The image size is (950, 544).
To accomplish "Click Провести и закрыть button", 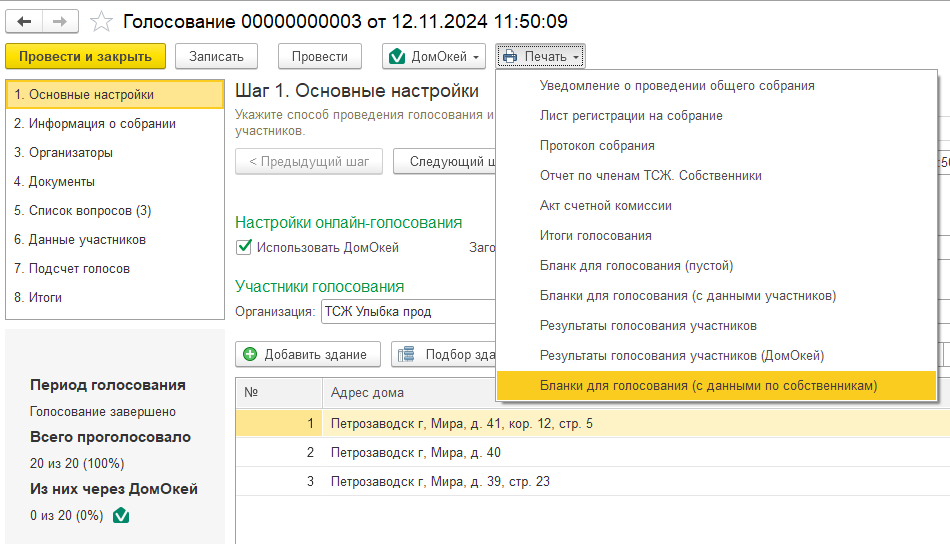I will pyautogui.click(x=85, y=57).
